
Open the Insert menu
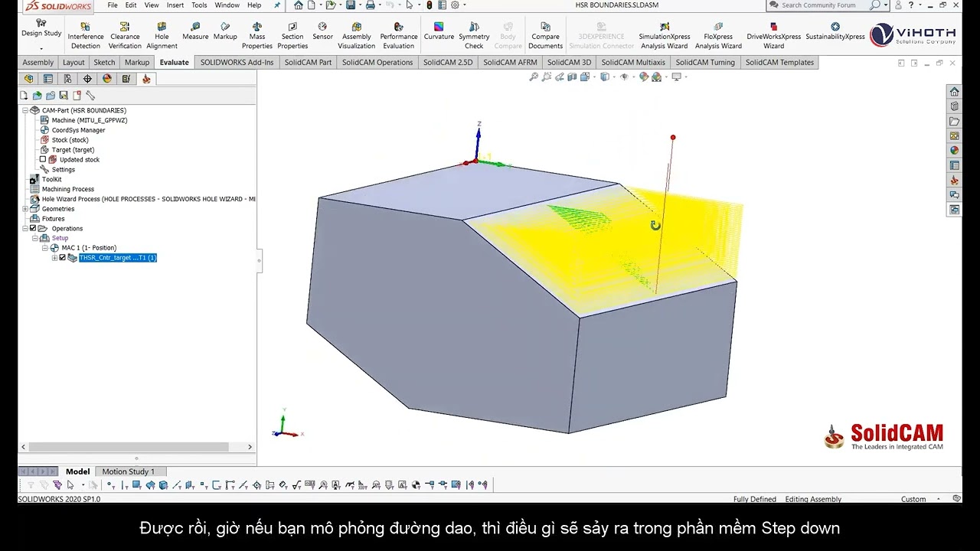(175, 5)
